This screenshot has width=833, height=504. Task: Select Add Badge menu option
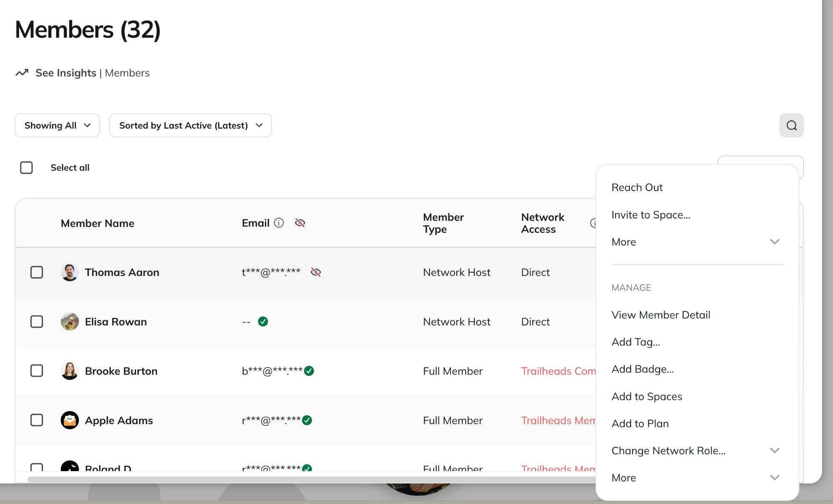tap(643, 369)
